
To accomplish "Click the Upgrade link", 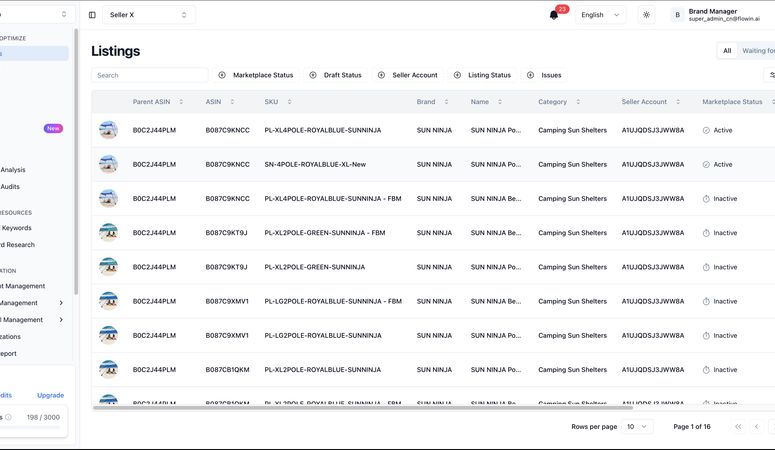I will (x=50, y=395).
